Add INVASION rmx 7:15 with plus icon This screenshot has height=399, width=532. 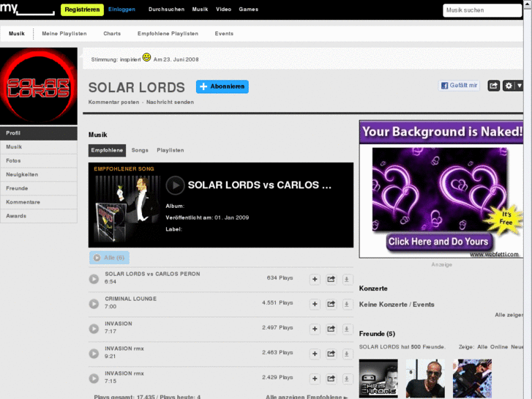pos(315,379)
